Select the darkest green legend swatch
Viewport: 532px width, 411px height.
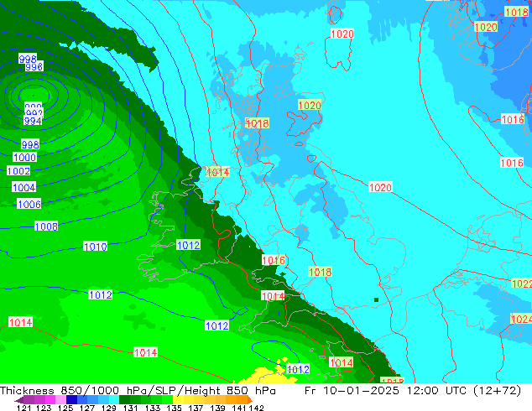[x=124, y=400]
